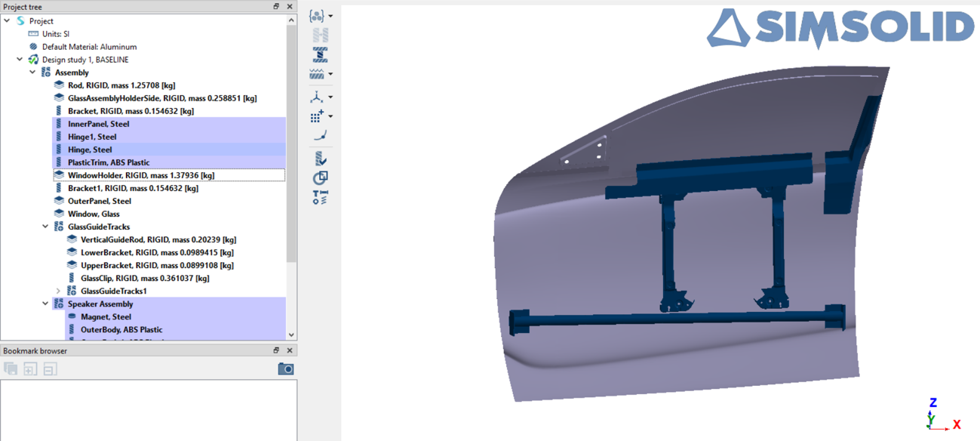Open the dropdown arrow beside the molecule-in-braces icon
Screen dimensions: 980x441
click(330, 16)
